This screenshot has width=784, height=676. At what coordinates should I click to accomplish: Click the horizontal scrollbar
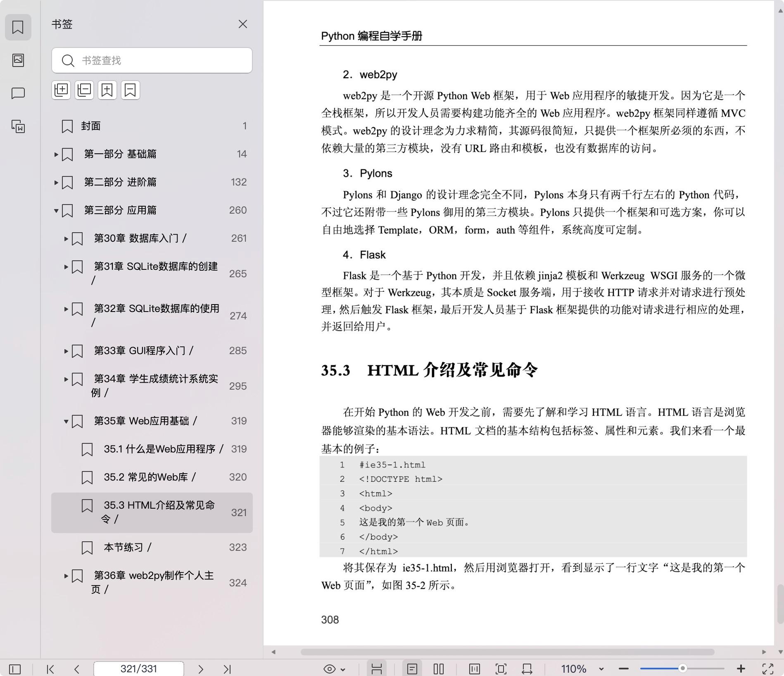click(x=507, y=652)
